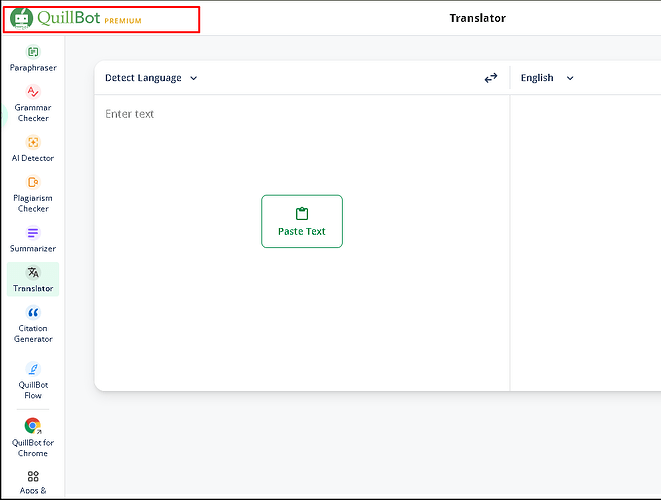Screen dimensions: 661x500
Task: Click the Translator label in sidebar
Action: (x=33, y=288)
